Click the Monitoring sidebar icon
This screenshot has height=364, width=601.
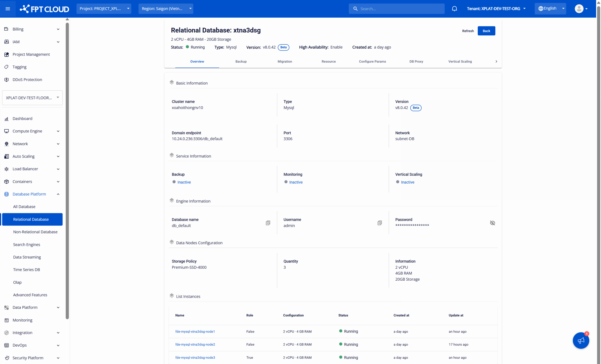click(7, 320)
